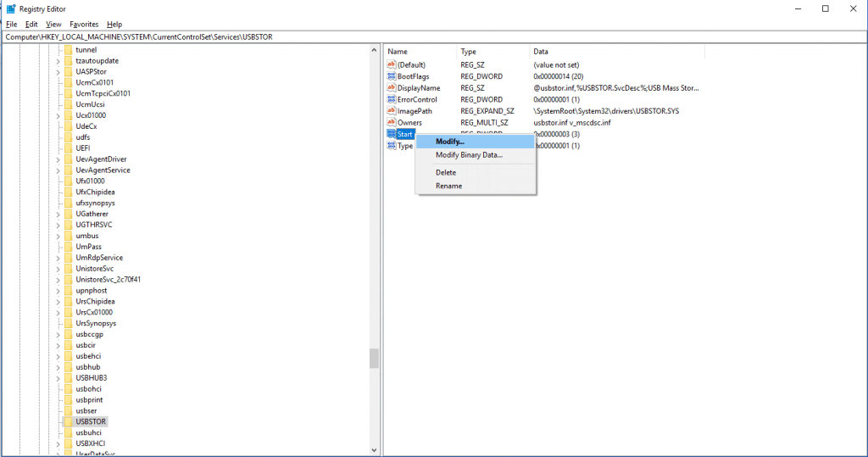
Task: Expand the UevAgentDriver tree node
Action: coord(58,159)
